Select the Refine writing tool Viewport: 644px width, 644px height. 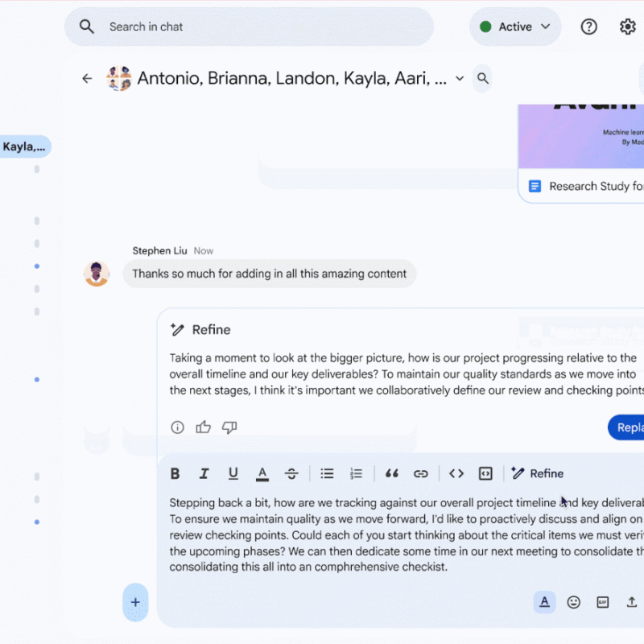(537, 473)
